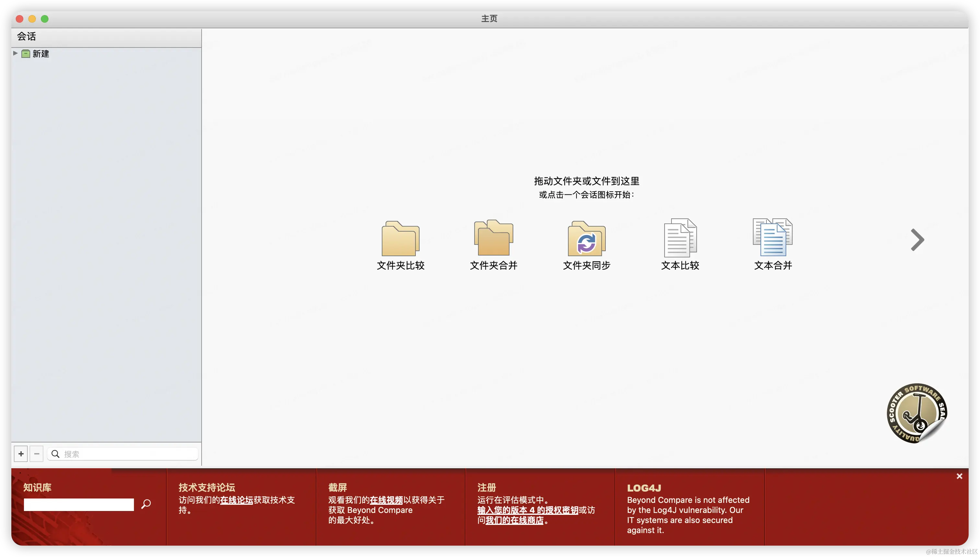Viewport: 980px width, 557px height.
Task: Remove session with the minus button
Action: (37, 454)
